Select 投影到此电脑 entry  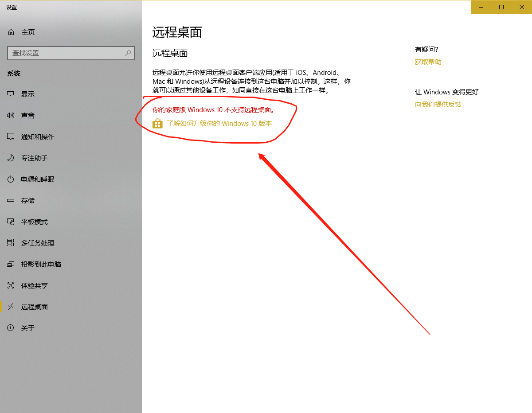(71, 265)
